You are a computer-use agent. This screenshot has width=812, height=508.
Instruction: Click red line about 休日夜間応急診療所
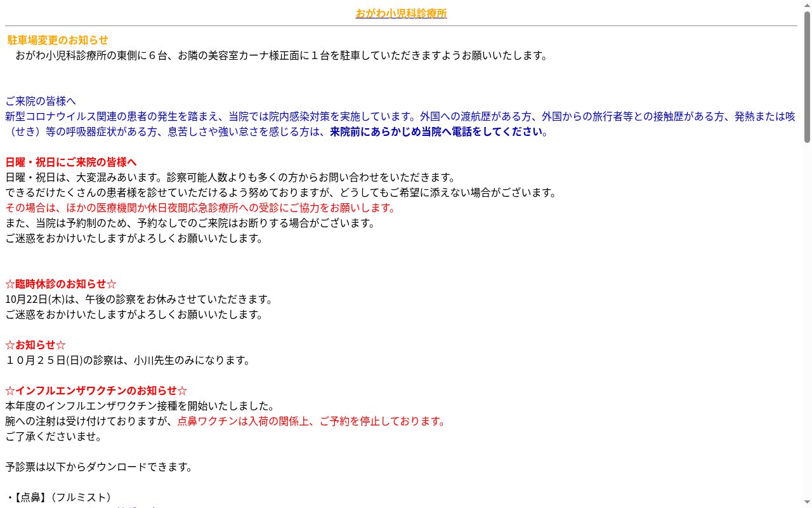(x=200, y=208)
